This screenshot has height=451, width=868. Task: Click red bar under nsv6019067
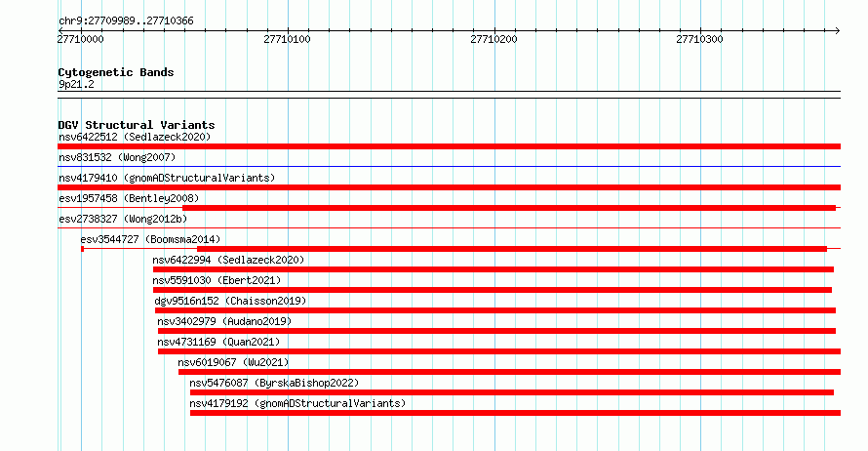coord(509,372)
